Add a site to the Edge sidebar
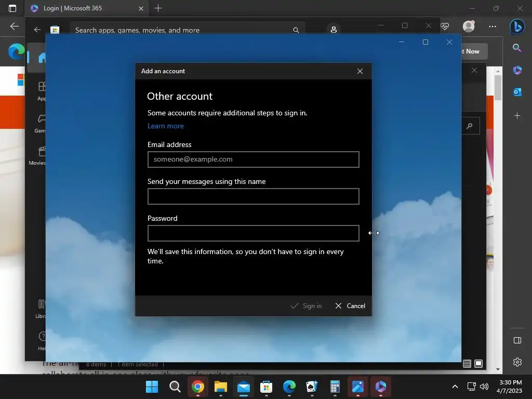The height and width of the screenshot is (399, 532). (x=517, y=116)
